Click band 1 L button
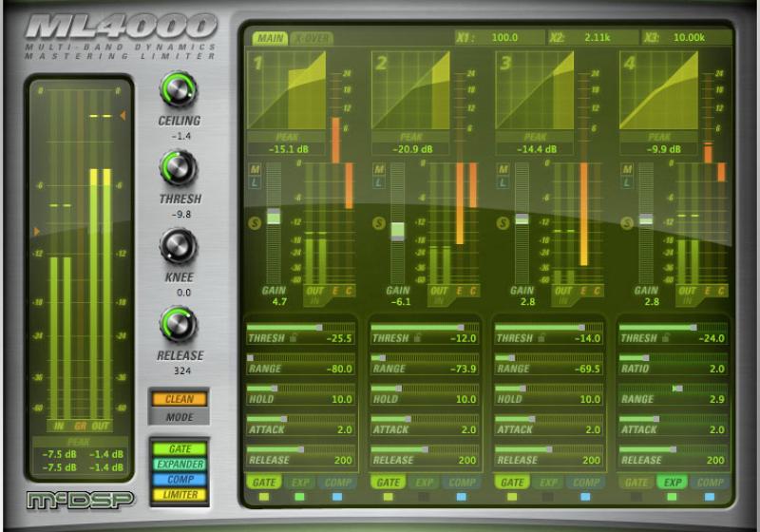 point(255,182)
